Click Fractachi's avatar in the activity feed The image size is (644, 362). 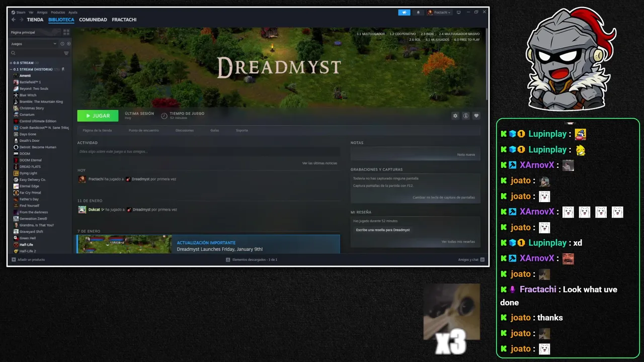[x=82, y=179]
